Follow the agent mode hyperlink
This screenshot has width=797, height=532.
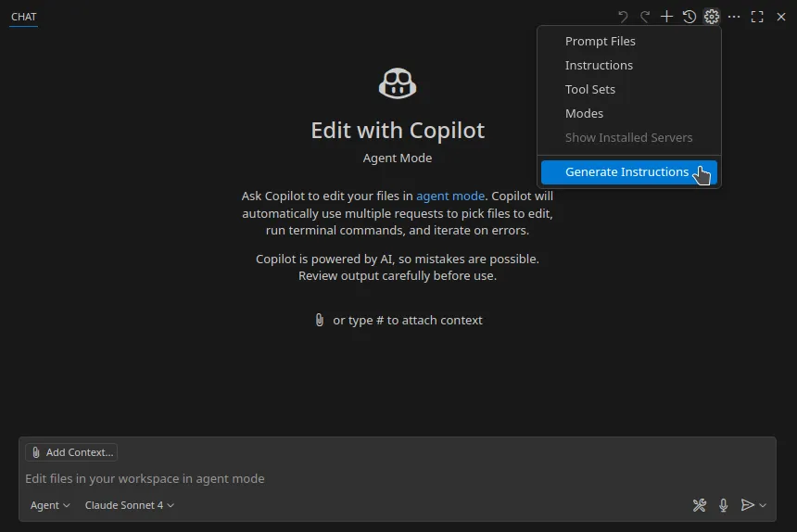(x=450, y=196)
